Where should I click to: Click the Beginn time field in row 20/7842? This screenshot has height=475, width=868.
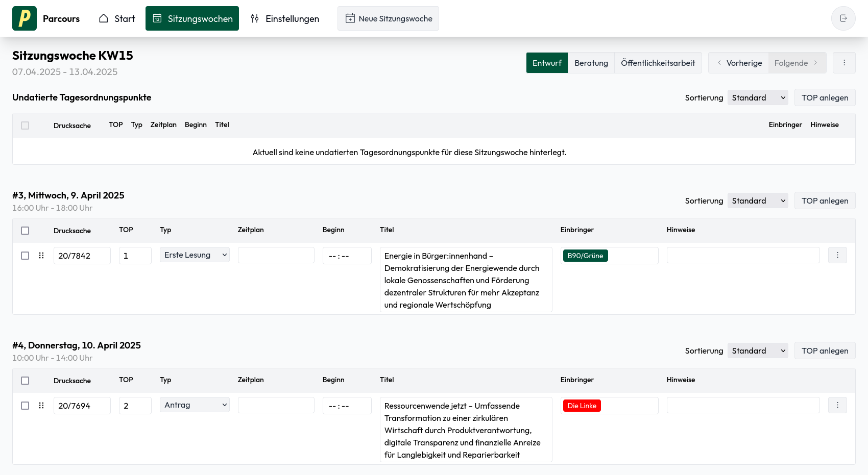(347, 256)
